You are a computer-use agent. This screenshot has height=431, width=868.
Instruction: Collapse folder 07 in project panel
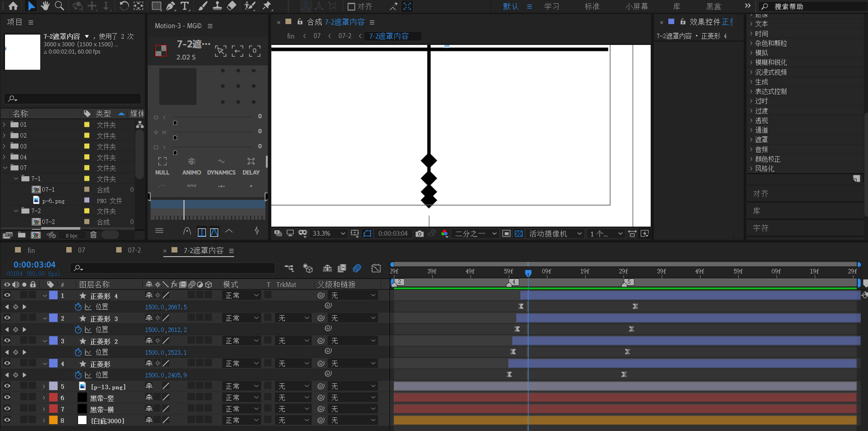[5, 168]
